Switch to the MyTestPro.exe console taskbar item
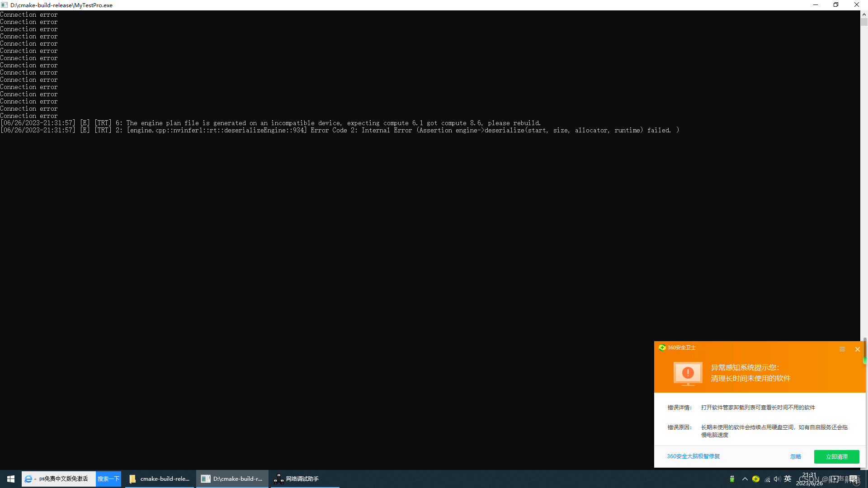 [x=232, y=479]
